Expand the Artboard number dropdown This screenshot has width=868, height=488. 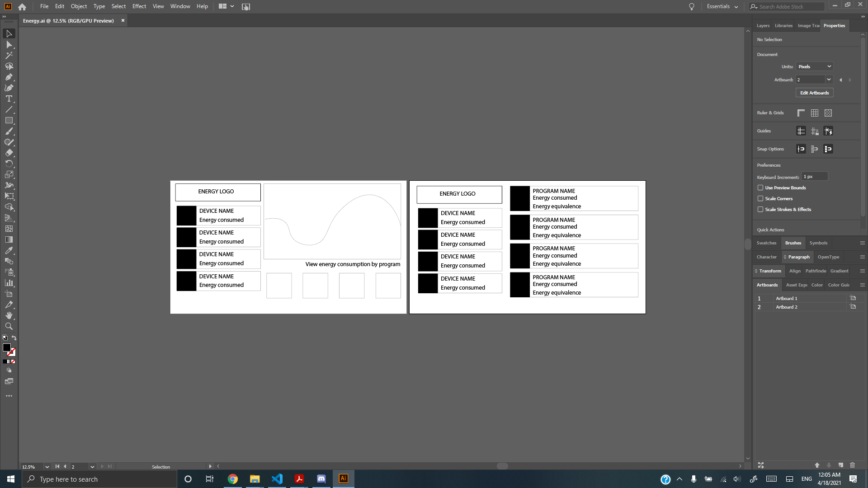828,80
